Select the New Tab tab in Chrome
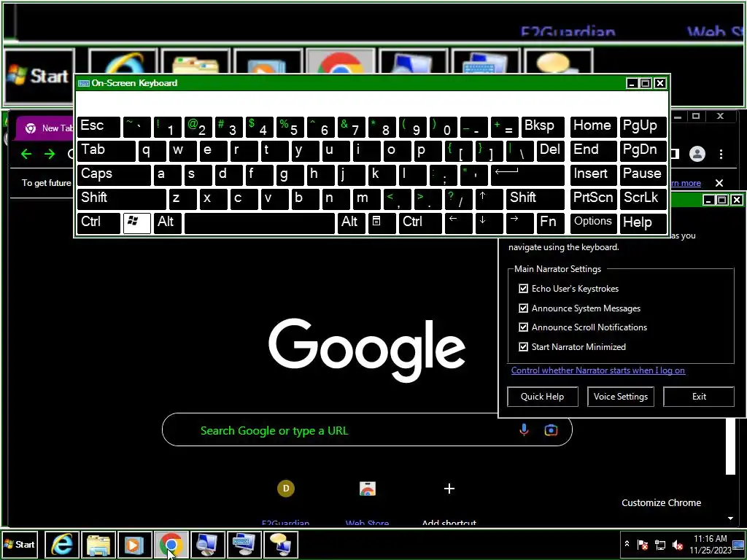The width and height of the screenshot is (747, 560). click(45, 128)
